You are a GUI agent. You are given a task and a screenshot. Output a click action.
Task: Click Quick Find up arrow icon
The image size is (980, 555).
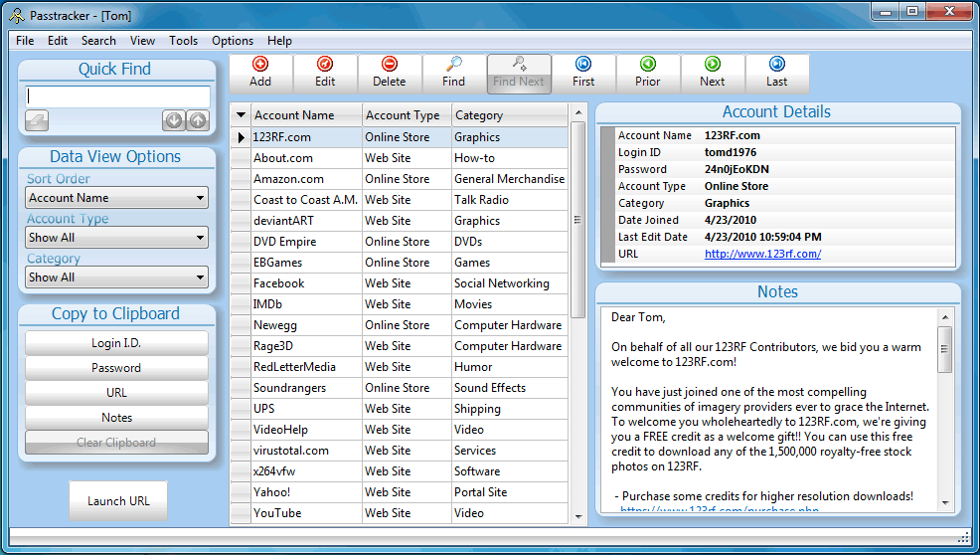[x=198, y=120]
